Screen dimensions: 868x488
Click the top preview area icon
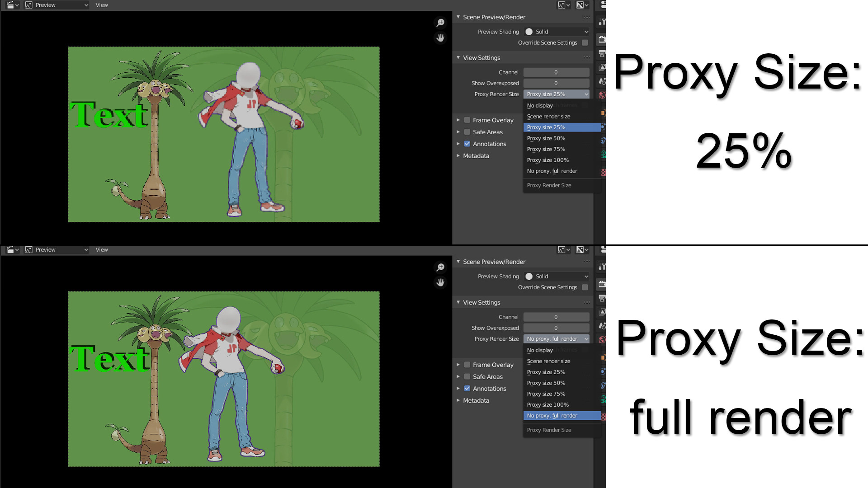coord(28,5)
